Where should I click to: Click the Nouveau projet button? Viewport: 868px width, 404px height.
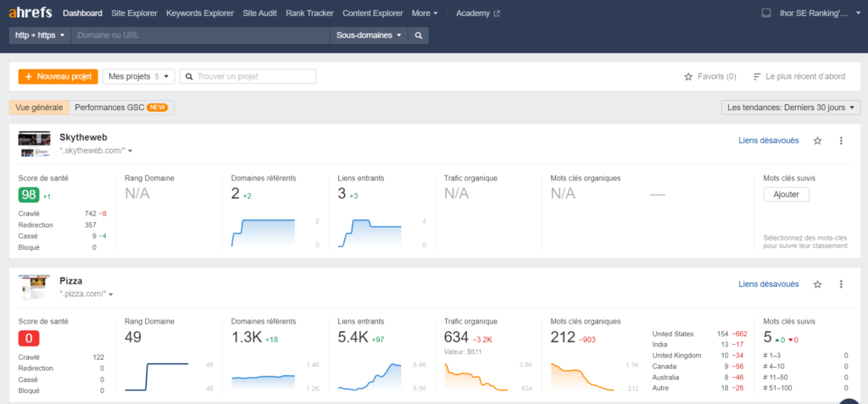pyautogui.click(x=58, y=76)
